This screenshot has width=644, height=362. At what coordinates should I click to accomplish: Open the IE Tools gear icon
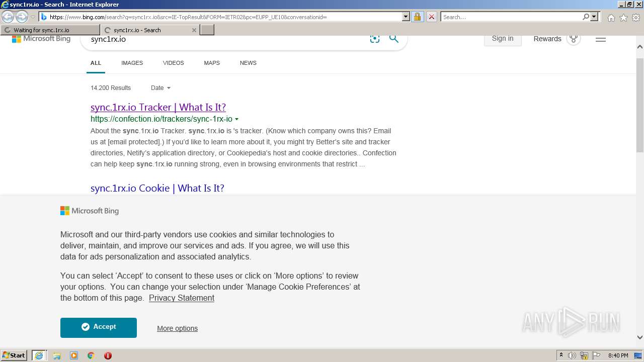pos(636,18)
